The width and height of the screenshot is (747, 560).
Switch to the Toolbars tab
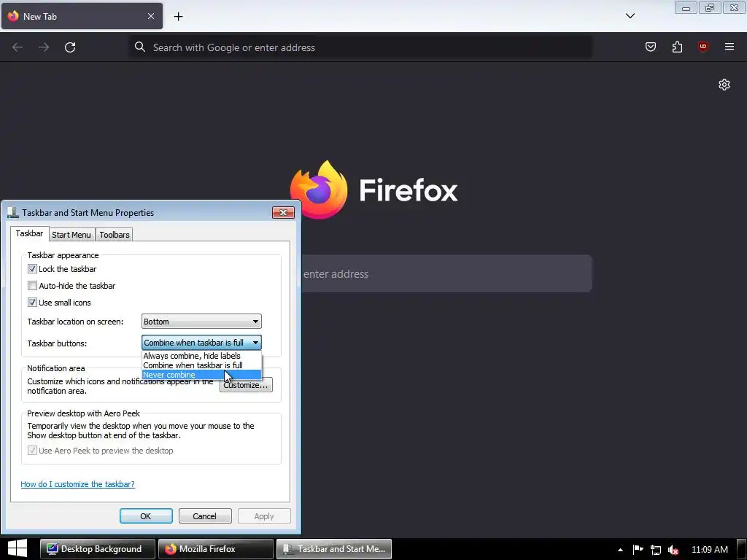(115, 235)
